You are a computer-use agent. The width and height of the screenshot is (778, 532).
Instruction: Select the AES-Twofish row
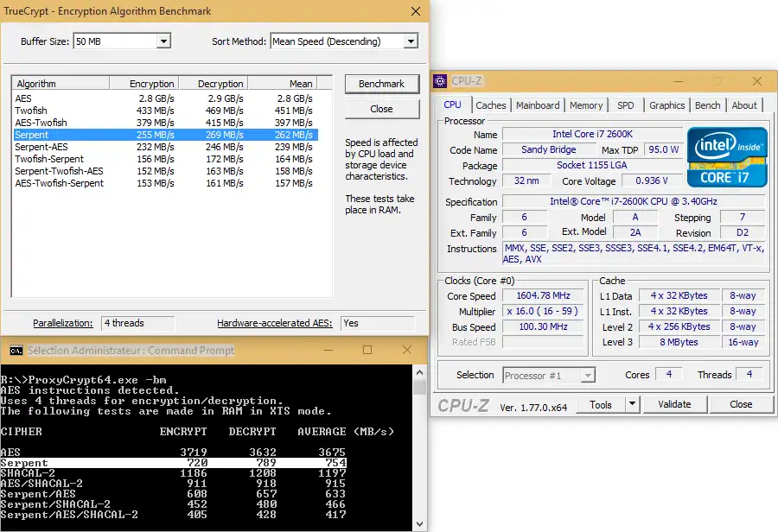point(165,123)
